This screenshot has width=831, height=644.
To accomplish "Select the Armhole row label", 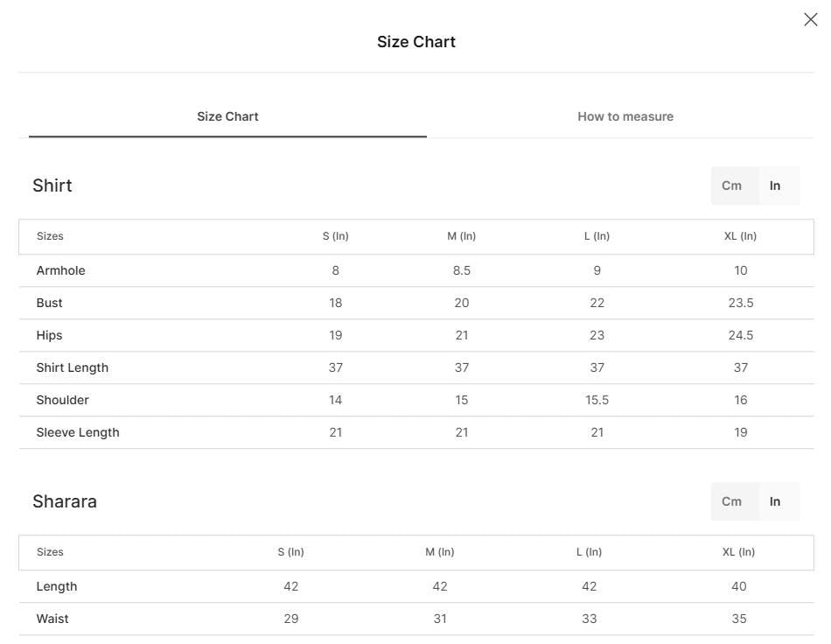I will tap(61, 270).
